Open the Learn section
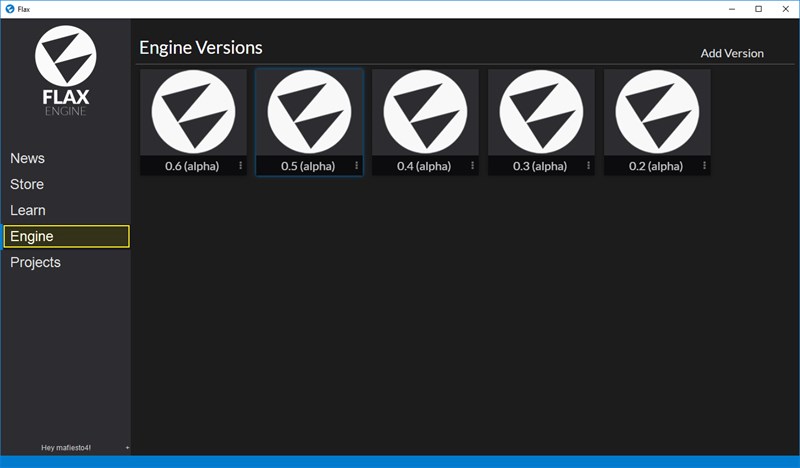This screenshot has width=800, height=468. pyautogui.click(x=28, y=210)
